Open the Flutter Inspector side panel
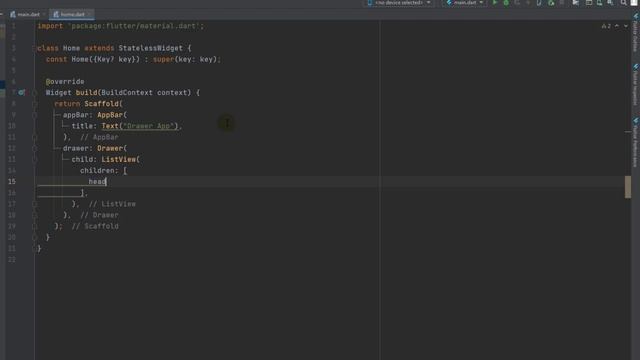The width and height of the screenshot is (640, 360). tap(636, 84)
